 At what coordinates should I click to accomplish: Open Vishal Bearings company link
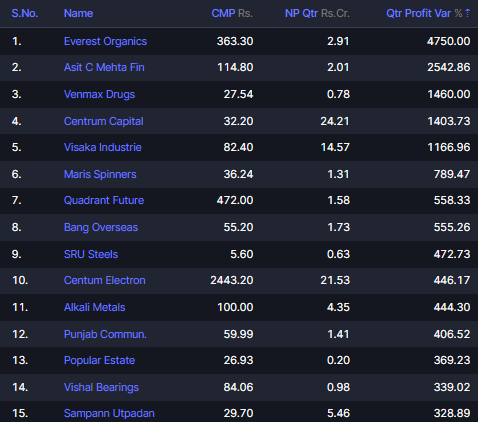[101, 387]
